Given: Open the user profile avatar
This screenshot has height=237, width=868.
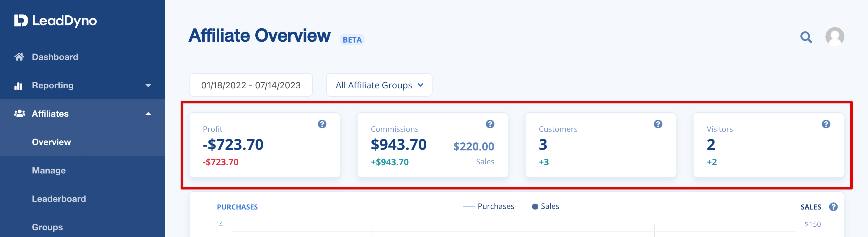Looking at the screenshot, I should click(x=834, y=36).
